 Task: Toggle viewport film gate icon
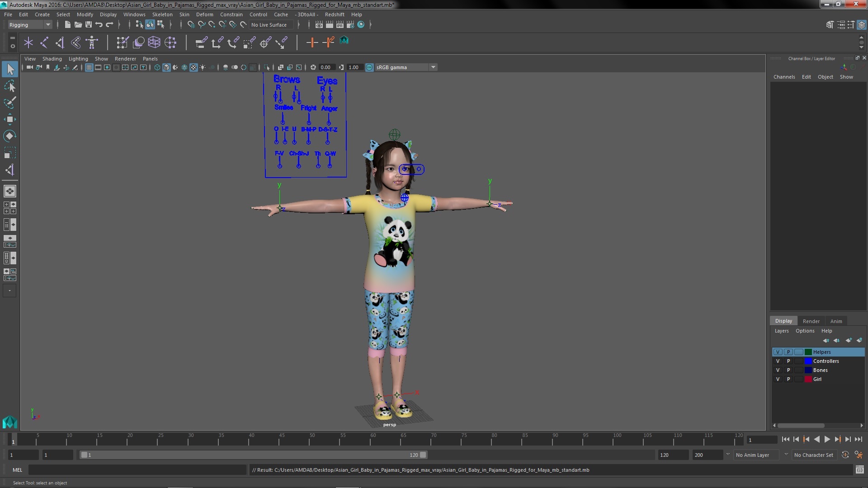tap(98, 67)
